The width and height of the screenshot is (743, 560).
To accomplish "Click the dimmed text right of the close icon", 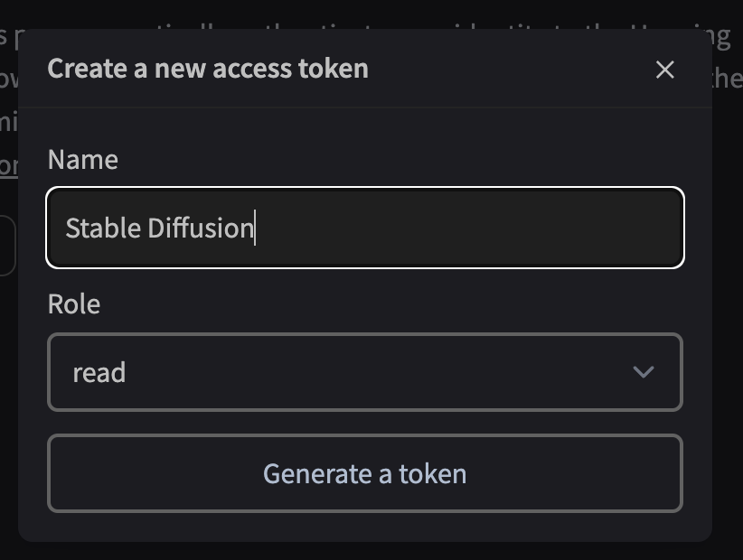I will [726, 79].
